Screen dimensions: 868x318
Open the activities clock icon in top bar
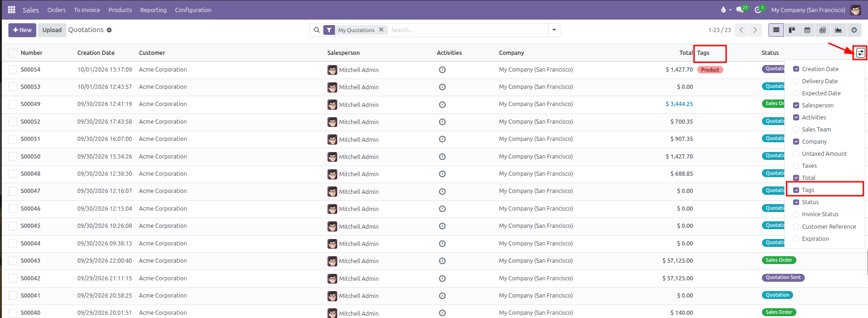click(x=759, y=10)
